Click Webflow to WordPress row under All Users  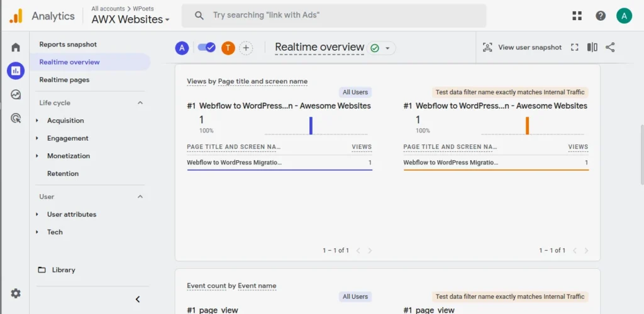point(279,163)
